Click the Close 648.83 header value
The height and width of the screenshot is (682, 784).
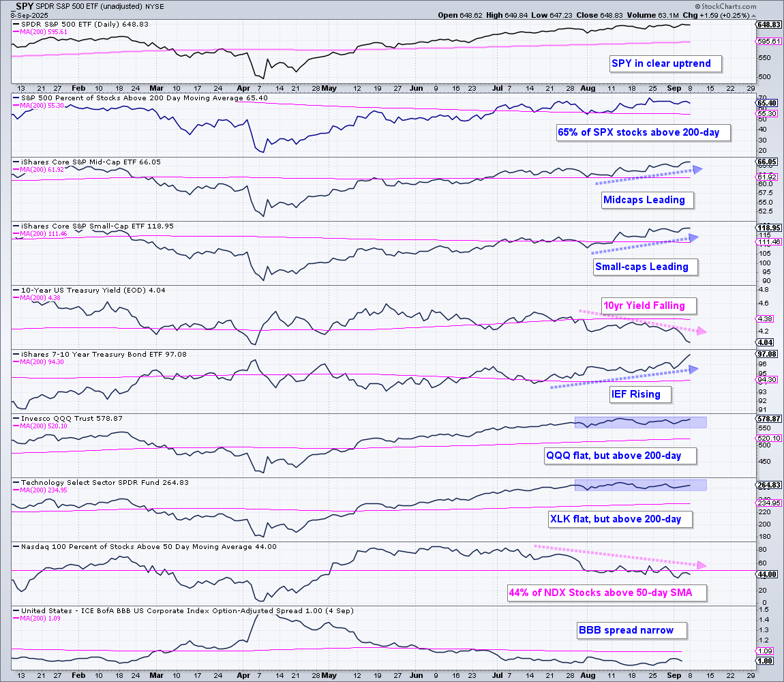[x=599, y=15]
